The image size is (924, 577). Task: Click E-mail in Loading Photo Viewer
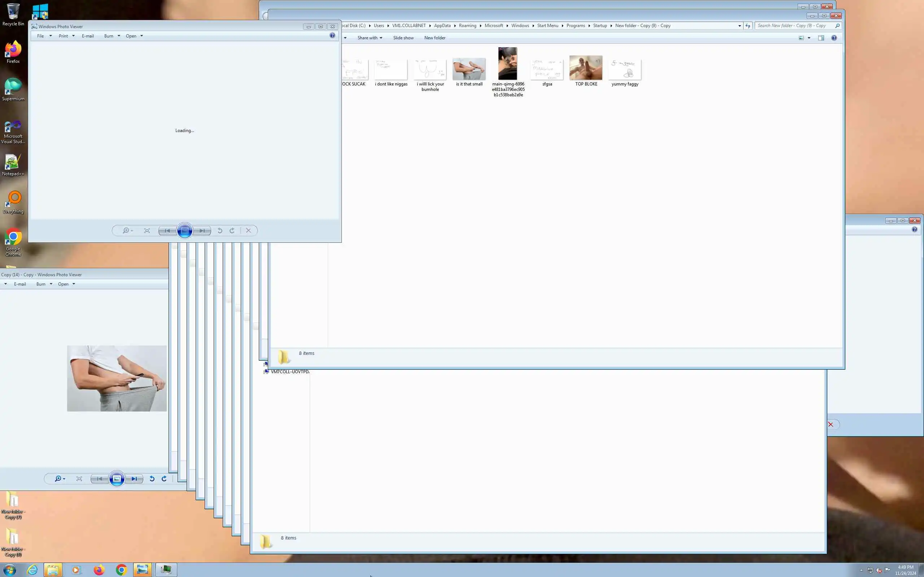click(x=87, y=36)
